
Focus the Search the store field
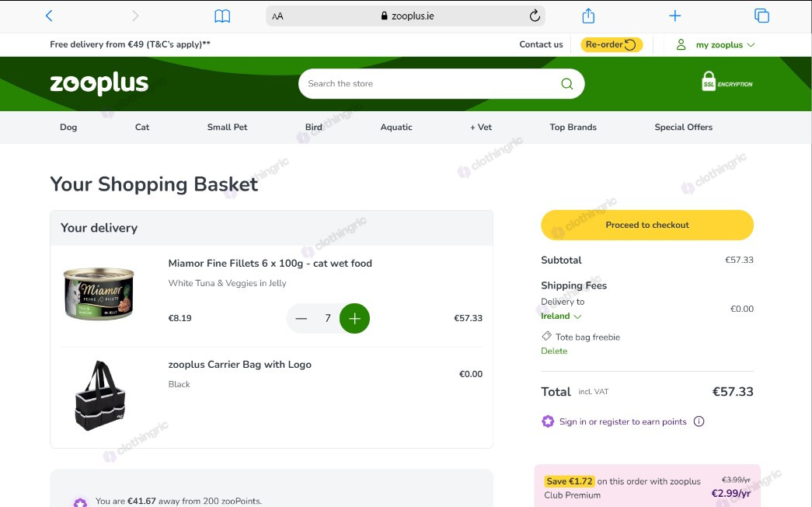tap(441, 83)
